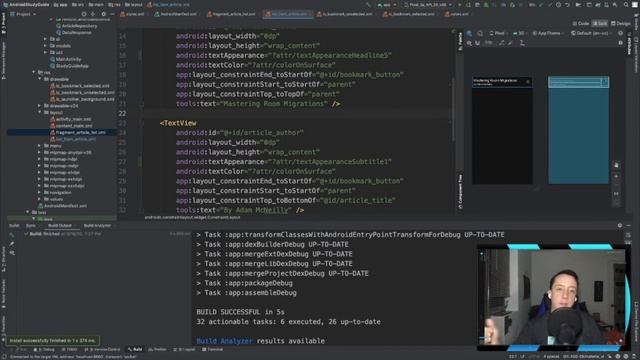Open the styles.xml editor tab
This screenshot has width=640, height=360.
(x=133, y=14)
